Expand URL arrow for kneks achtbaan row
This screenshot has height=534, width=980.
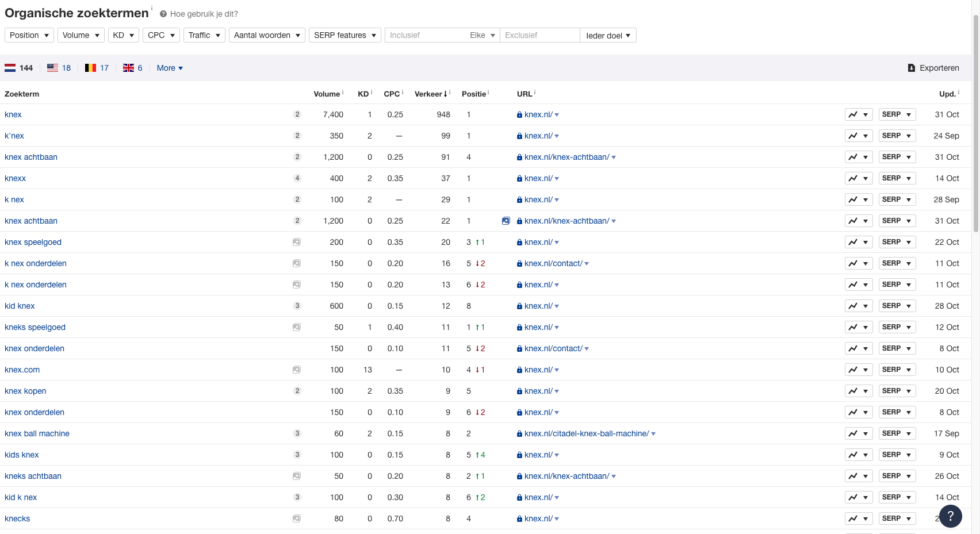pyautogui.click(x=614, y=477)
